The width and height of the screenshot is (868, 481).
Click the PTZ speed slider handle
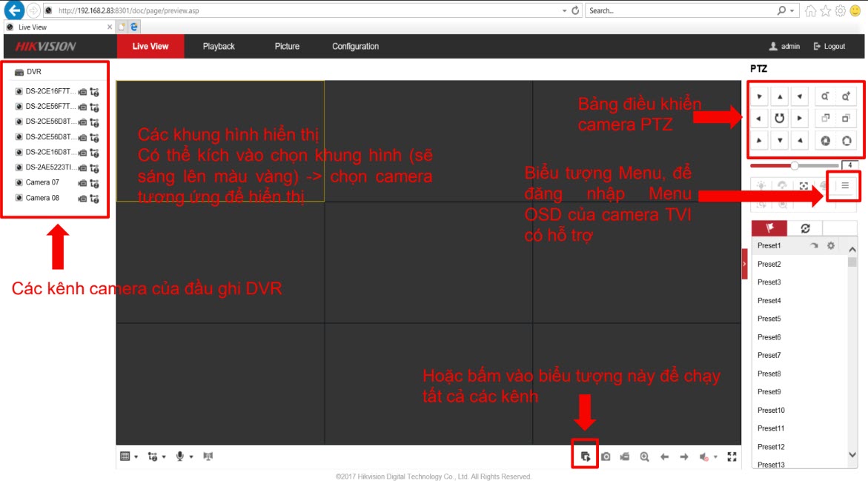click(x=795, y=165)
